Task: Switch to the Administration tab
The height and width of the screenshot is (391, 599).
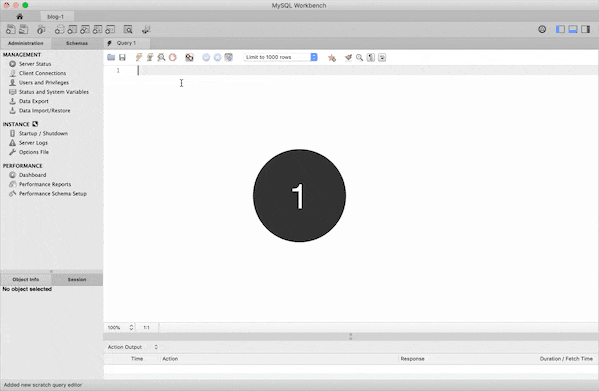Action: (26, 43)
